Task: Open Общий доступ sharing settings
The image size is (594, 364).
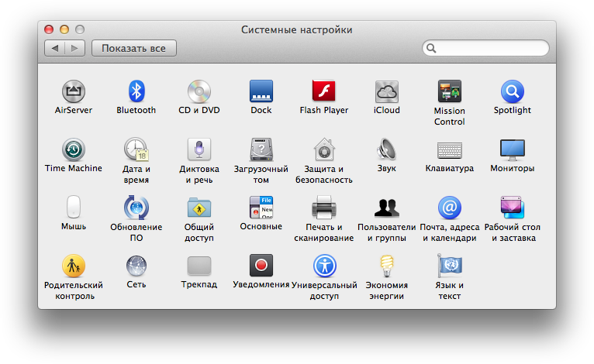Action: pyautogui.click(x=199, y=208)
